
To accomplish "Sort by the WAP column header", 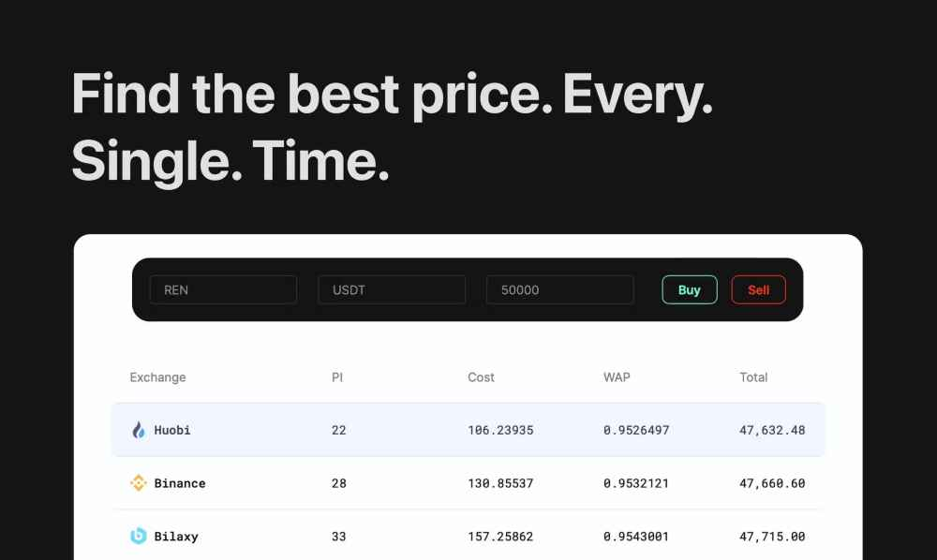I will point(617,377).
